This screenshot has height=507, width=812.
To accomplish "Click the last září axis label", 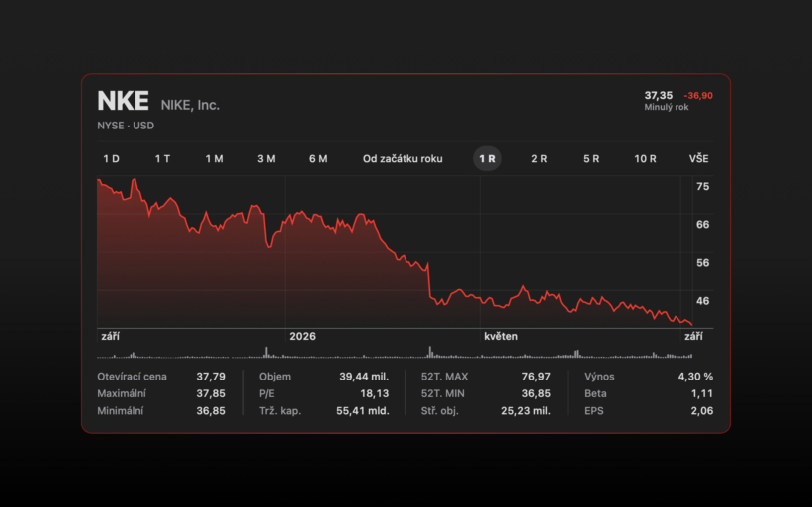I will coord(693,336).
